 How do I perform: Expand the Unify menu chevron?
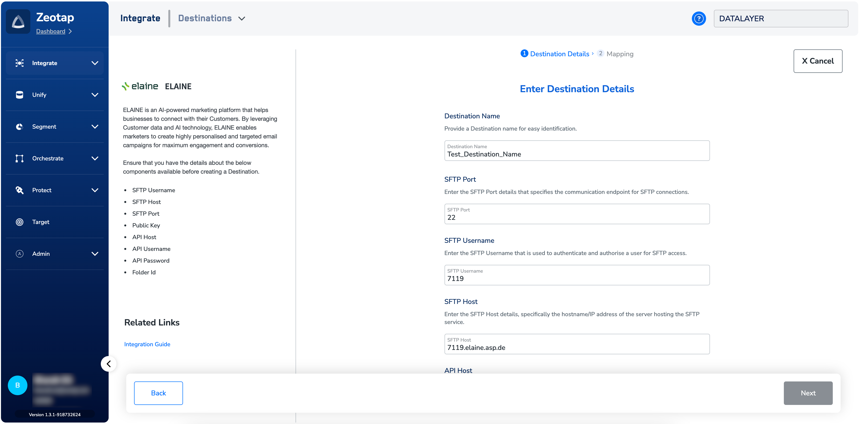[x=95, y=95]
